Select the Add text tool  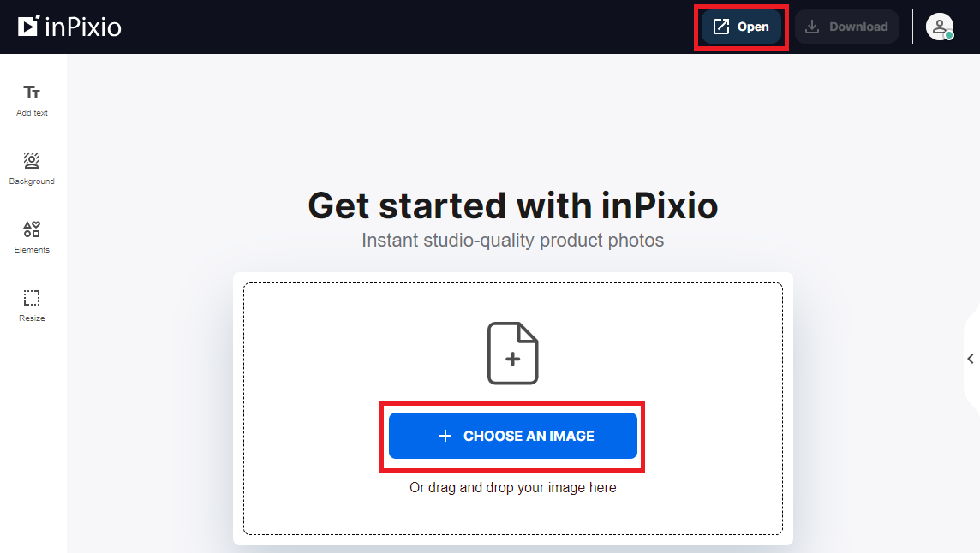[32, 98]
